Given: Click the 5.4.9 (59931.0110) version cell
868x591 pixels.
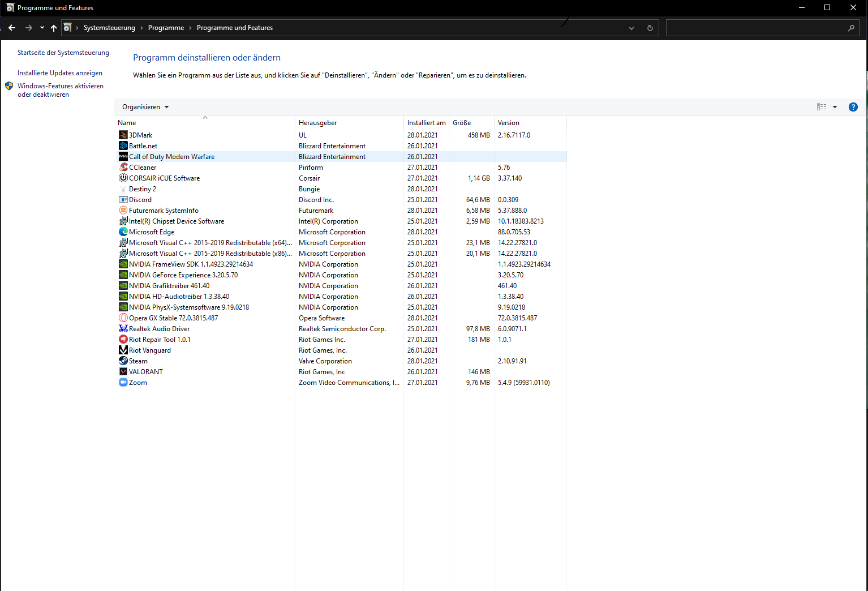Looking at the screenshot, I should (x=523, y=382).
